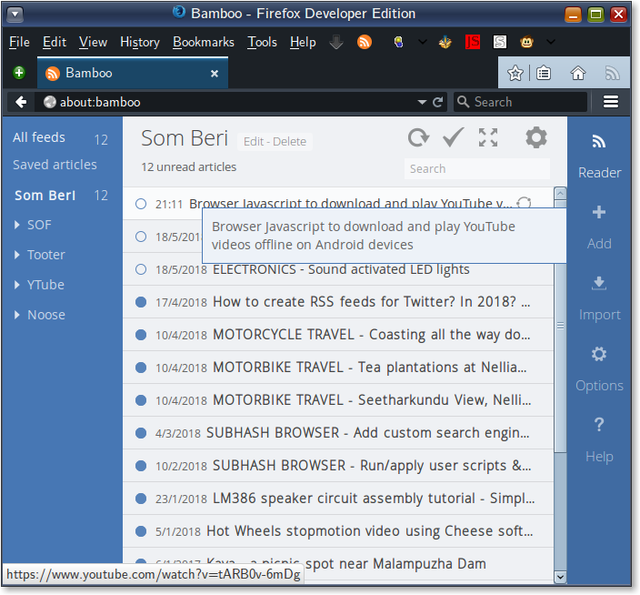
Task: Toggle read marker of MOTORCYCLE TRAVEL Coasting article
Action: 141,335
